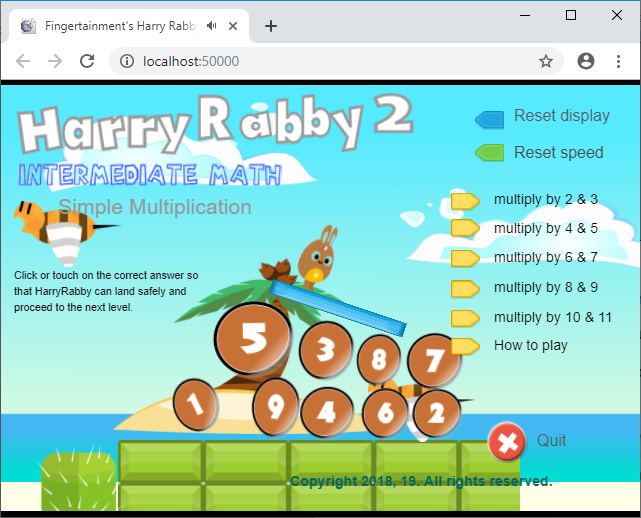Open the Chrome profile avatar menu
This screenshot has width=641, height=518.
(586, 61)
